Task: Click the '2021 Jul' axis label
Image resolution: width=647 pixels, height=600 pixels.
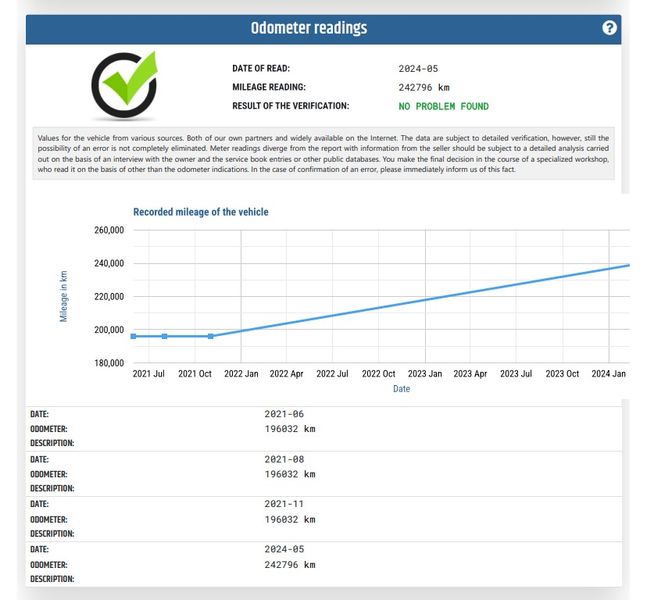Action: 149,374
